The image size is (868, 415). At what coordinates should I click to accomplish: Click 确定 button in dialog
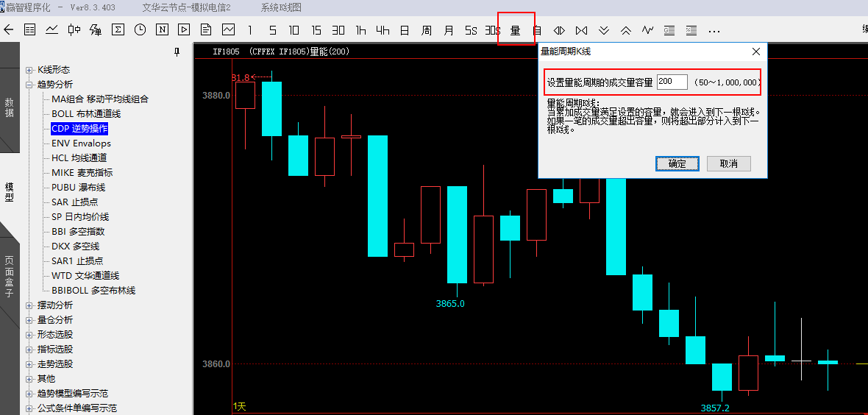(677, 163)
